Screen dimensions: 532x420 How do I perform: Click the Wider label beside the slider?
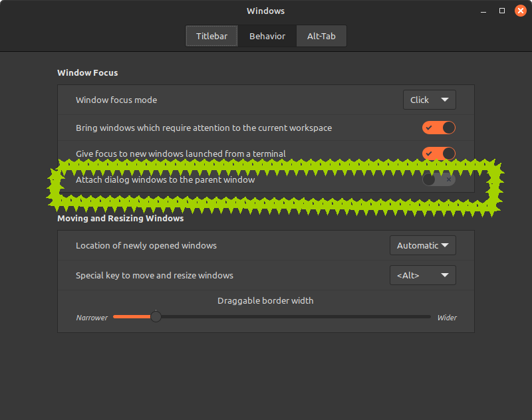pyautogui.click(x=447, y=318)
